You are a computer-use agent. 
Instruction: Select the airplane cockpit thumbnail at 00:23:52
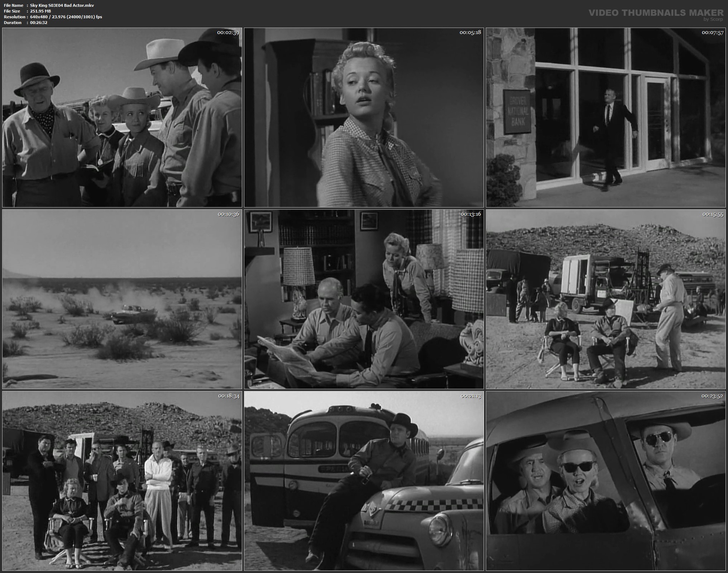click(x=606, y=481)
